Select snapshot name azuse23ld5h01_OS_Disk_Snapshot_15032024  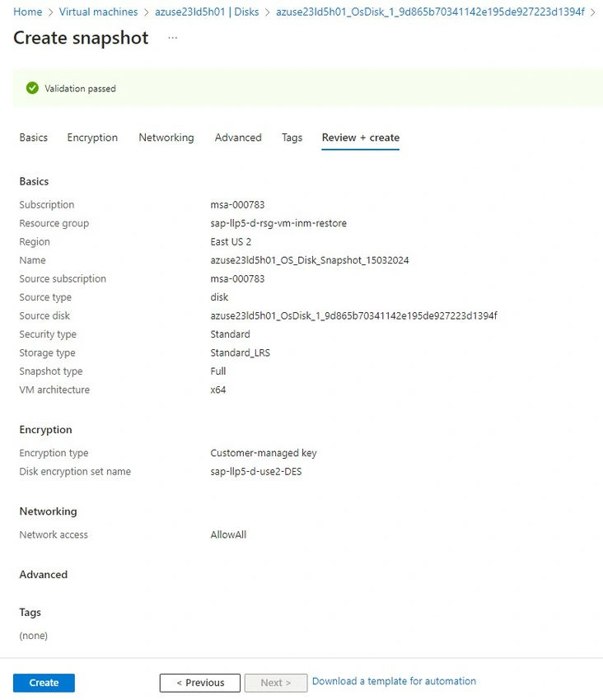tap(310, 260)
